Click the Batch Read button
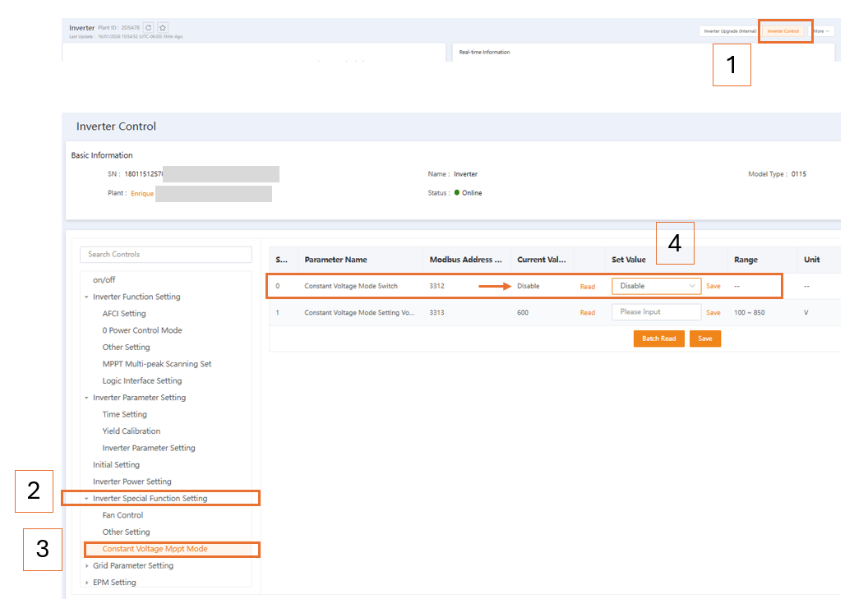The height and width of the screenshot is (599, 868). tap(658, 339)
